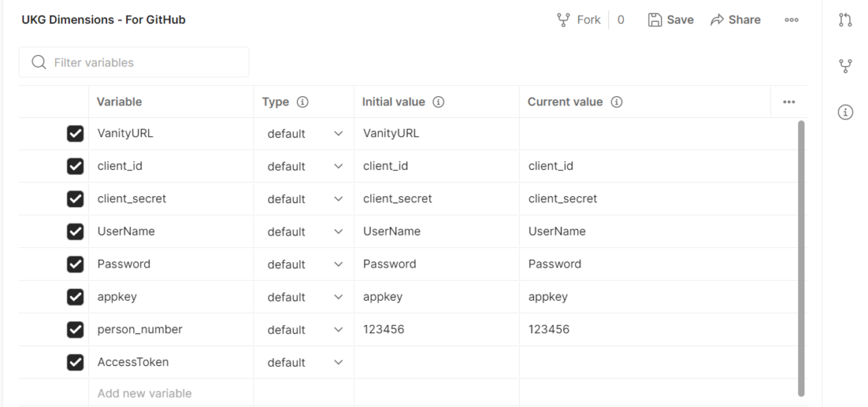
Task: Click the Initial value column header label
Action: pyautogui.click(x=394, y=102)
